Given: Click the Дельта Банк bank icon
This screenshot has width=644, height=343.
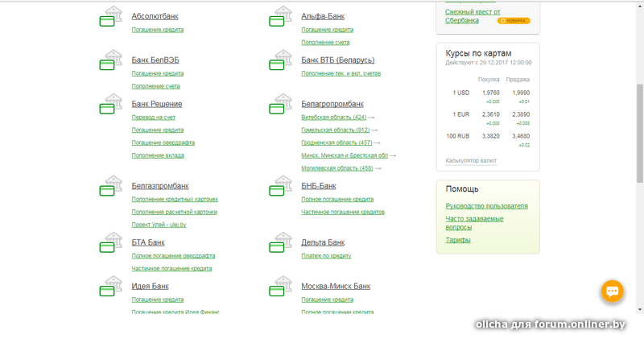Looking at the screenshot, I should coord(280,244).
